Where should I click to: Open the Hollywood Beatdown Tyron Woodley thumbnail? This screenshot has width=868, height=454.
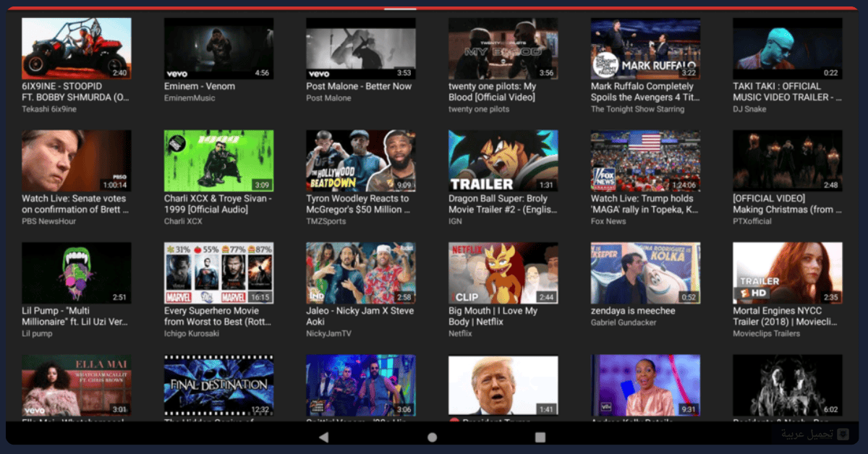click(x=361, y=160)
